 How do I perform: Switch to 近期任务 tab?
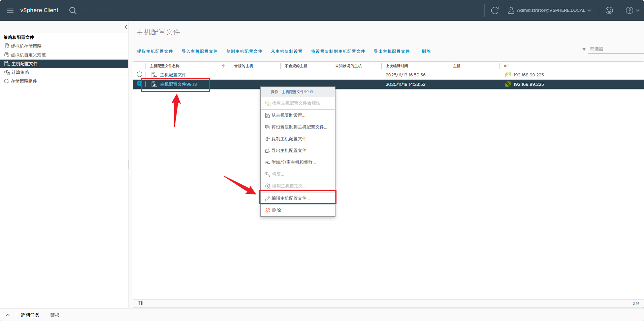[x=30, y=315]
